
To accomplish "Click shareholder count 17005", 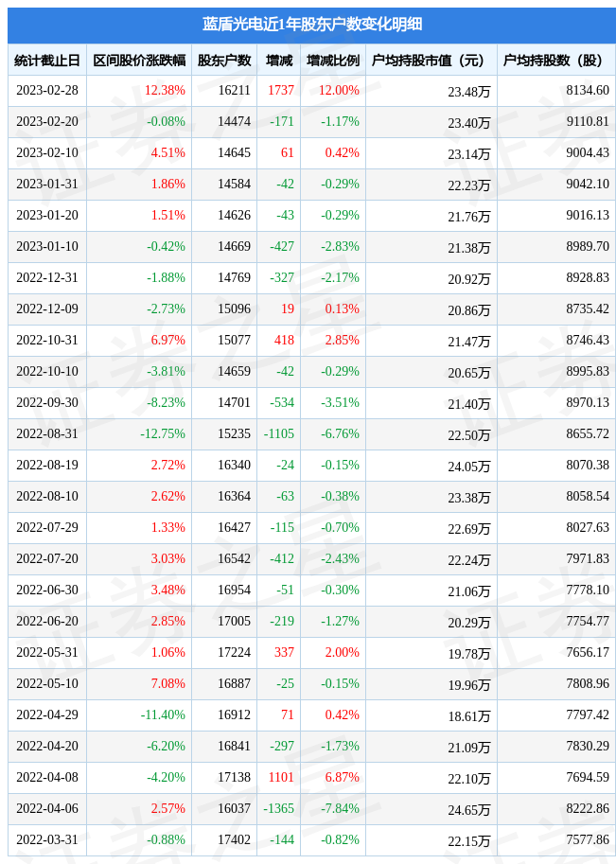I will 234,621.
